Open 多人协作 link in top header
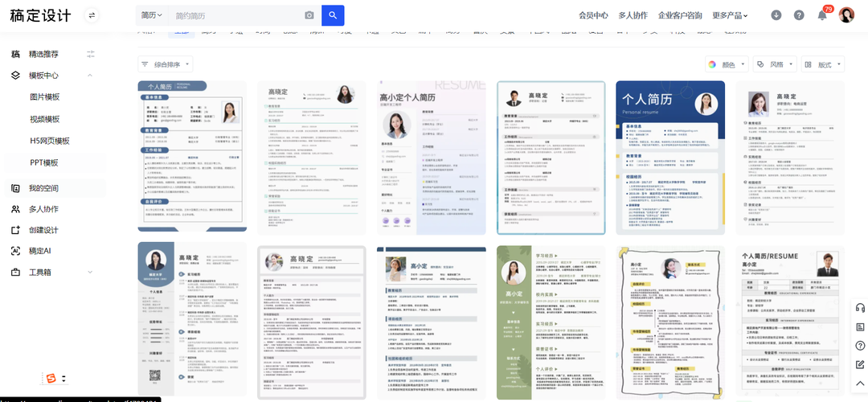 (633, 15)
